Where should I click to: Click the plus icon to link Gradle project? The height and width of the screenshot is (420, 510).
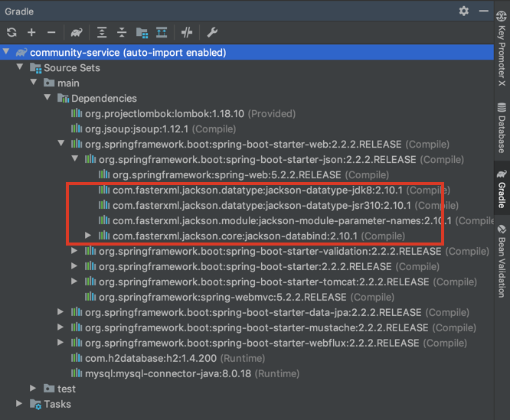click(x=31, y=32)
